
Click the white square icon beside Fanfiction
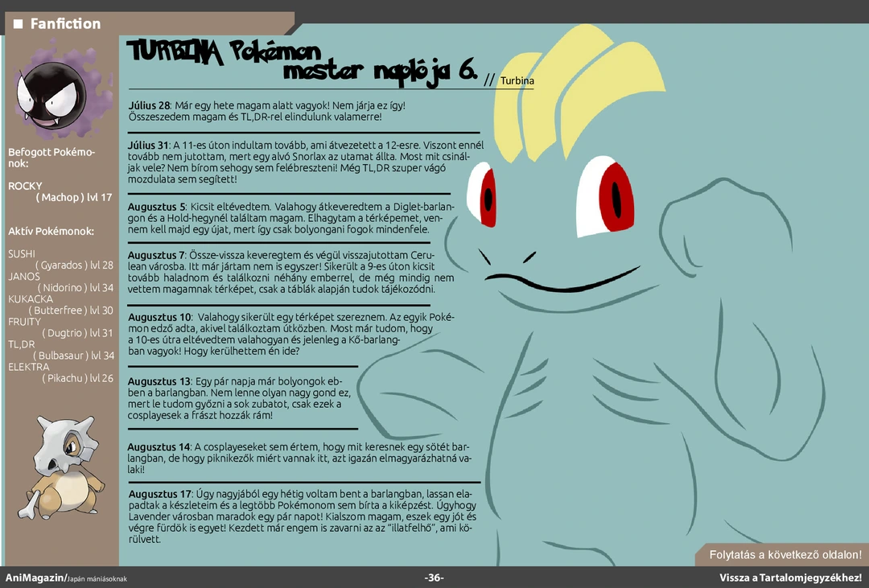[18, 24]
